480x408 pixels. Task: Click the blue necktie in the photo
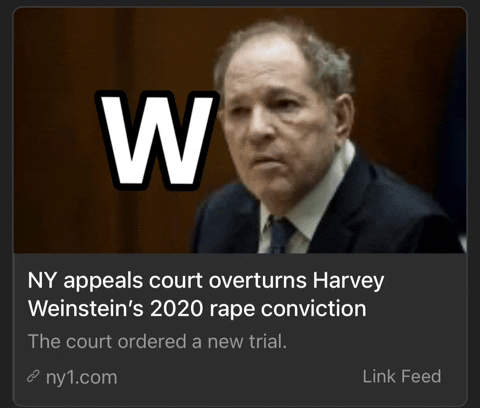pos(280,235)
